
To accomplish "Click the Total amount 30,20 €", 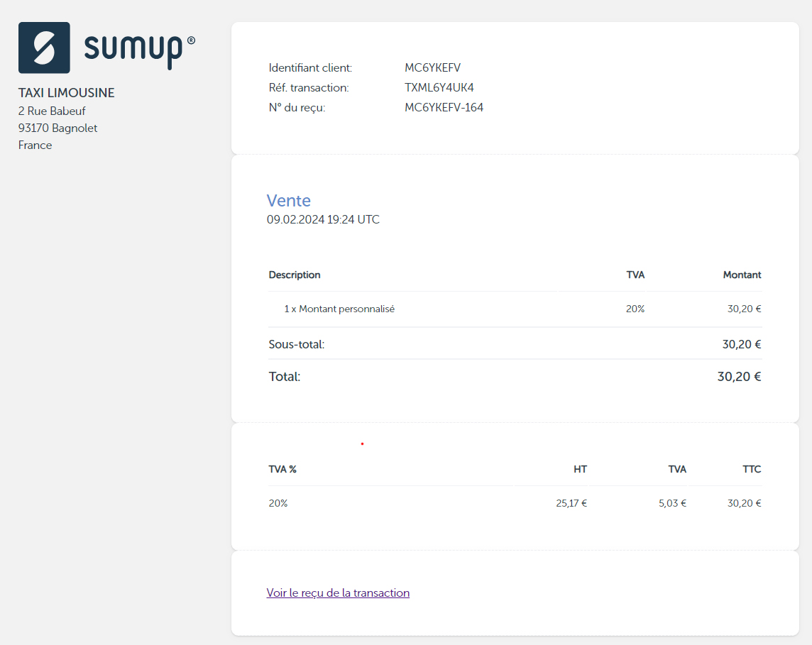I will pos(739,376).
